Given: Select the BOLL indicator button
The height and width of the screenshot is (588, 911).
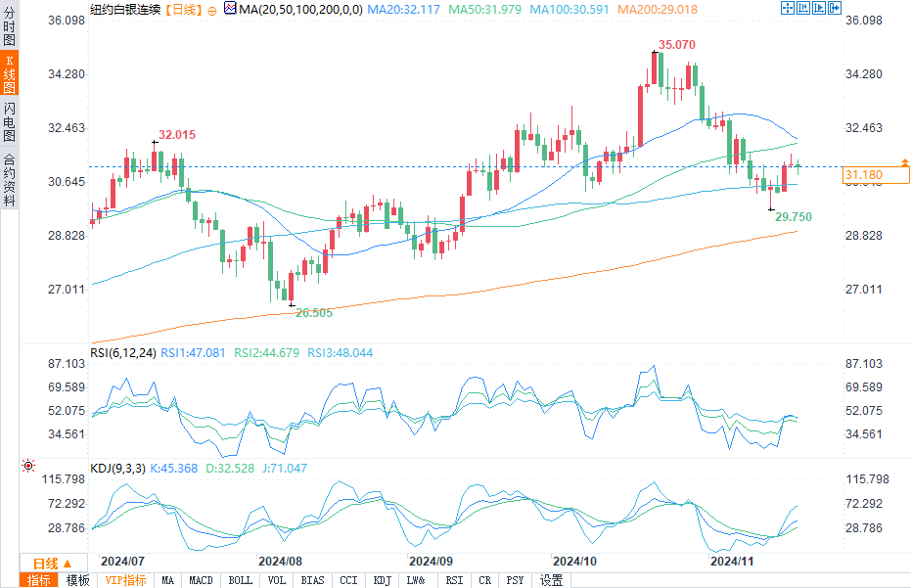Looking at the screenshot, I should [x=240, y=580].
